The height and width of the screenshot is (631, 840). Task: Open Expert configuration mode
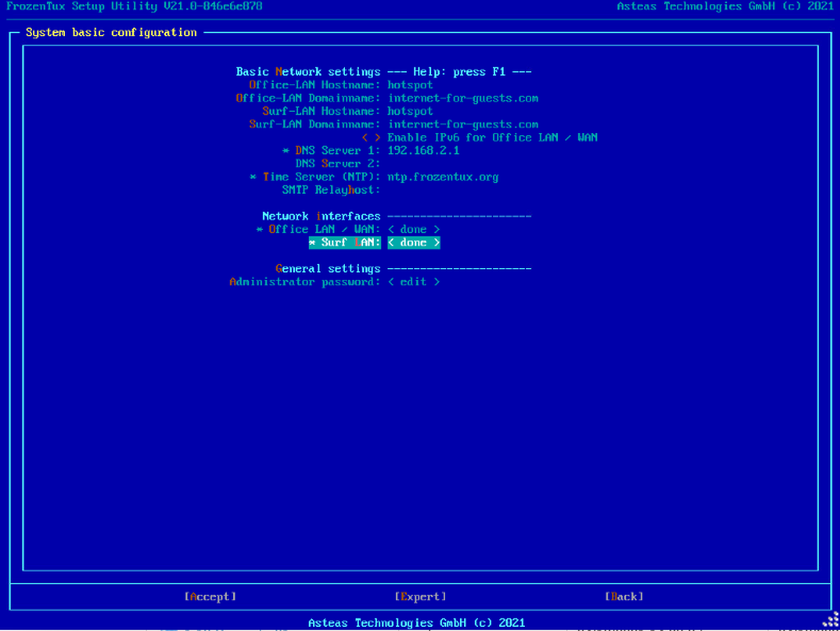coord(420,597)
